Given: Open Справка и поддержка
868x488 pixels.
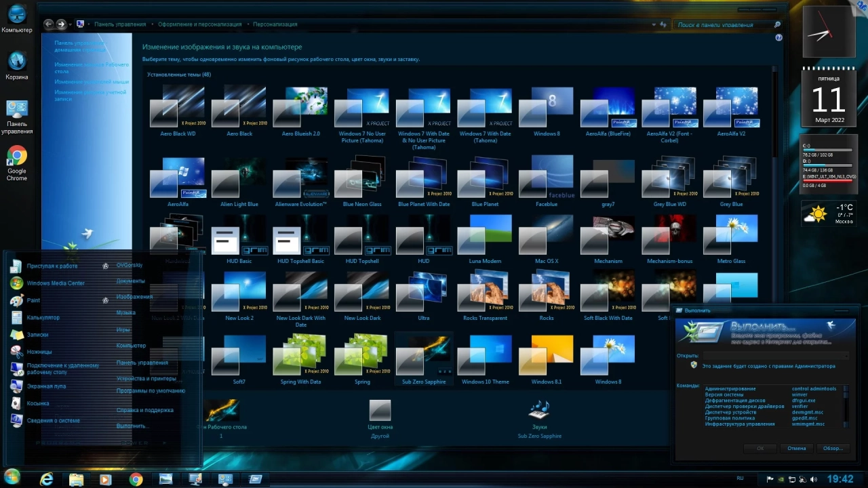Looking at the screenshot, I should (144, 410).
